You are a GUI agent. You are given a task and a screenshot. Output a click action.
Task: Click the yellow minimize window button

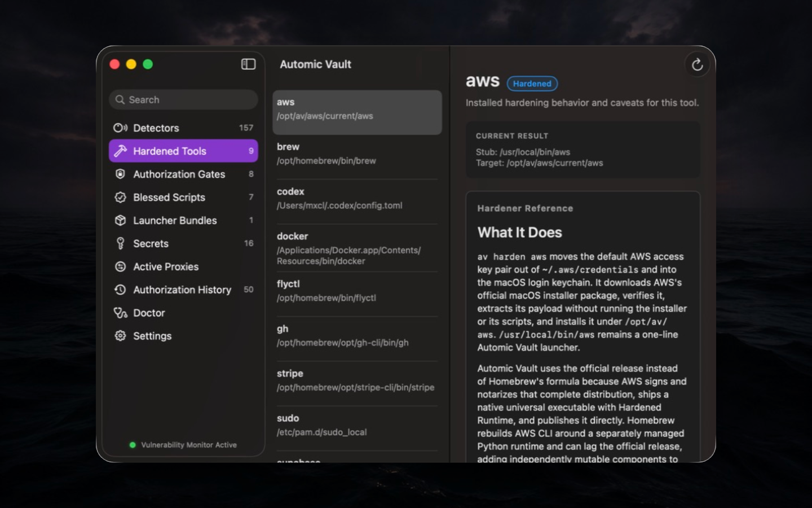point(131,64)
